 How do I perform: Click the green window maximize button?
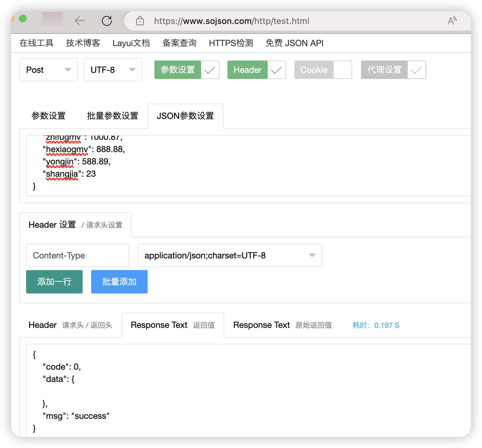click(23, 19)
